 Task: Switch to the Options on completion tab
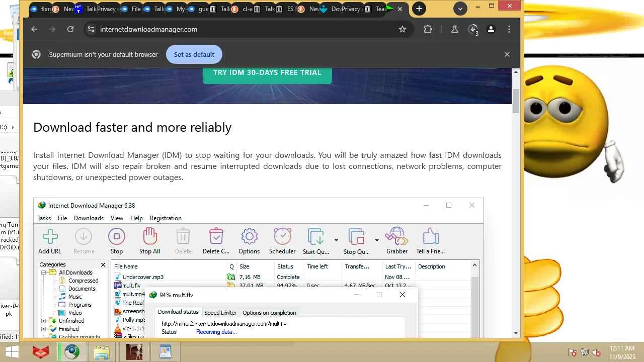pyautogui.click(x=269, y=313)
